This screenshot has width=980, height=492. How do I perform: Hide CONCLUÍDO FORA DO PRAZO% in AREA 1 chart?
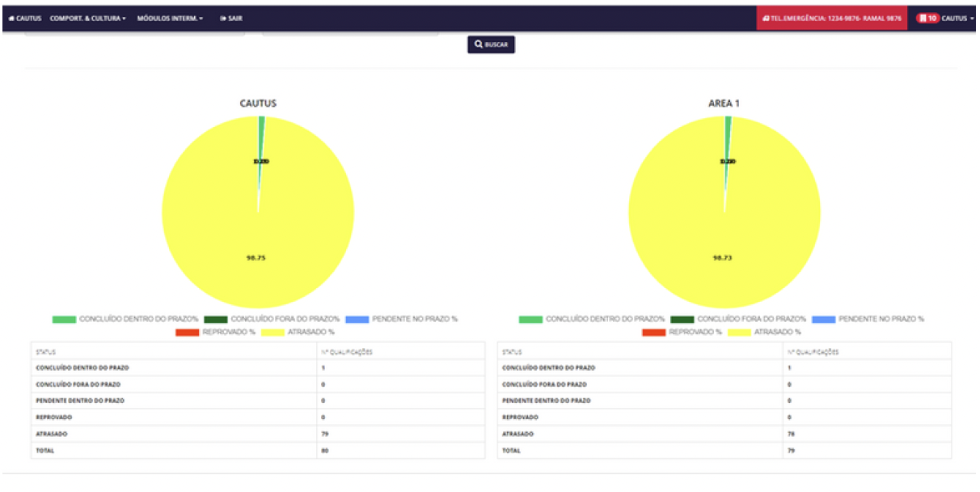coord(738,319)
